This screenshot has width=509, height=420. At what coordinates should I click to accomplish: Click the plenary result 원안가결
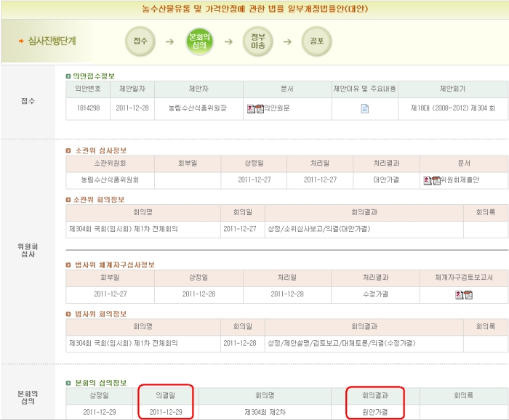point(375,412)
